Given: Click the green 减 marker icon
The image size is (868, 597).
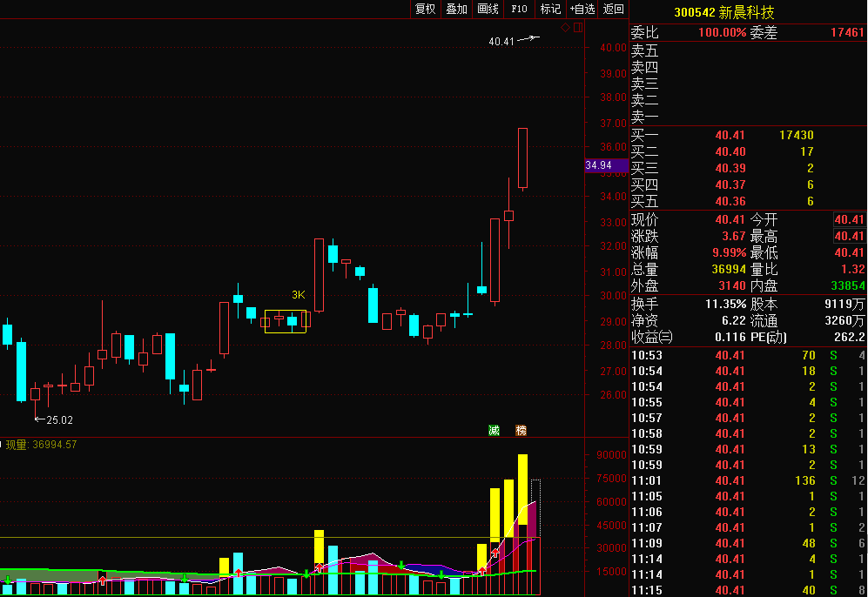Looking at the screenshot, I should click(x=494, y=430).
